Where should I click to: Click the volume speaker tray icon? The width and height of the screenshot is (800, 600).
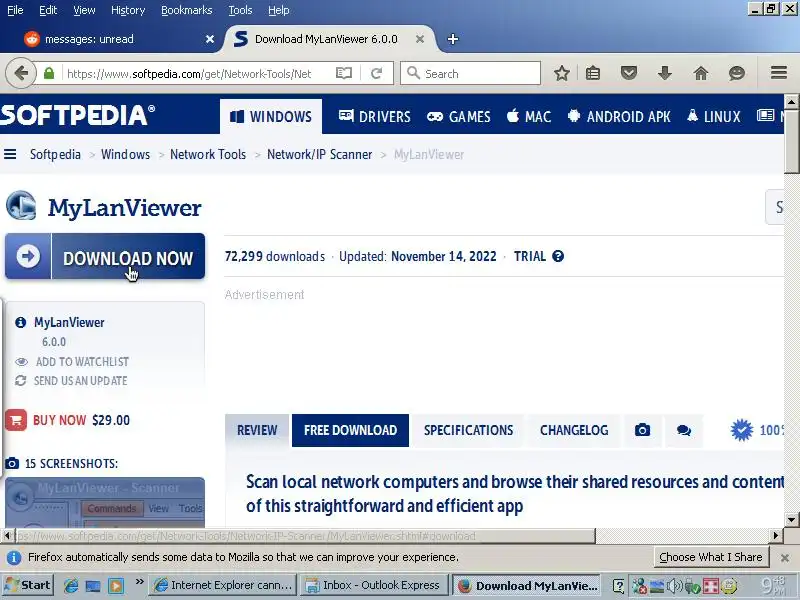click(x=674, y=586)
